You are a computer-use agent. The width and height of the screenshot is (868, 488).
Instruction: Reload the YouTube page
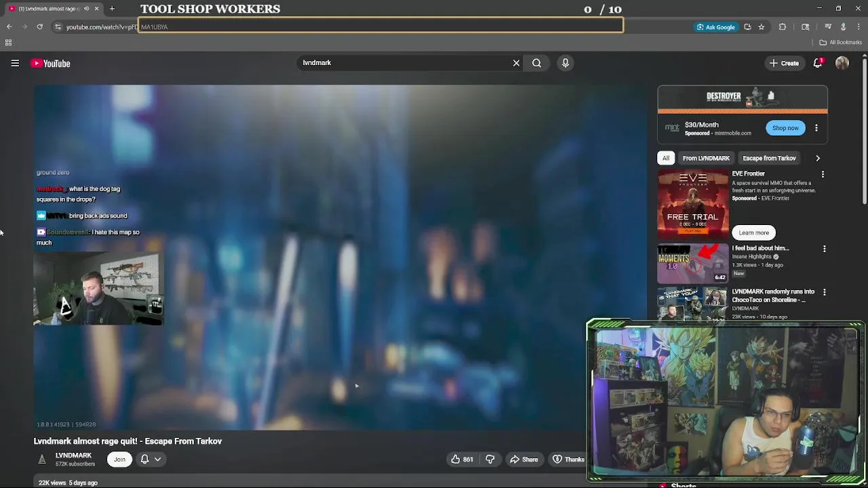39,26
